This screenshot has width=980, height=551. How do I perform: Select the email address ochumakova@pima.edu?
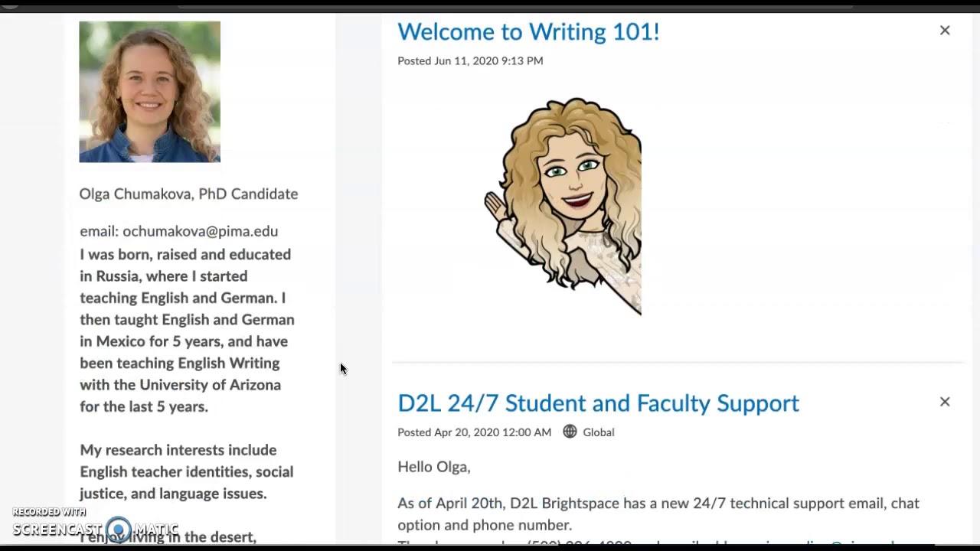200,231
